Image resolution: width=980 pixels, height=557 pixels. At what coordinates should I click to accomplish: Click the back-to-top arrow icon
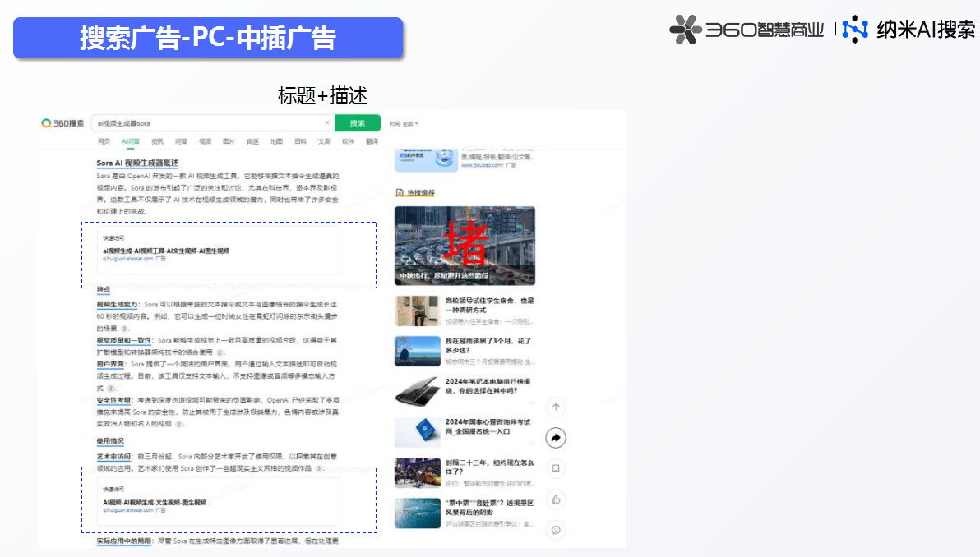point(556,407)
